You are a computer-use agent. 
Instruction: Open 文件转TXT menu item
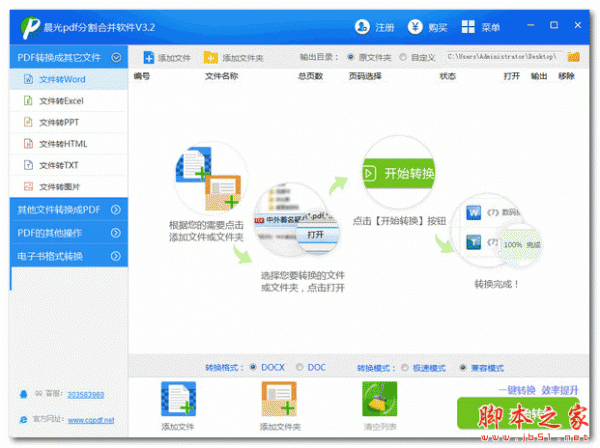[x=69, y=165]
